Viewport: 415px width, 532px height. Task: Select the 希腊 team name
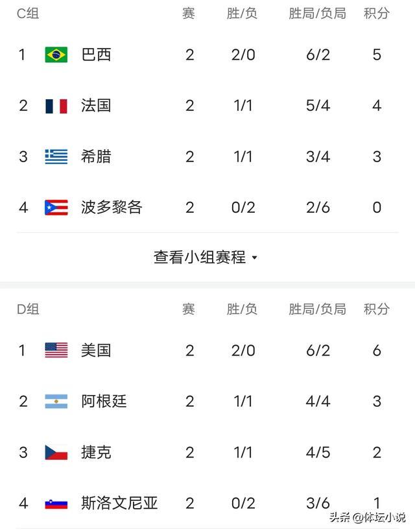pos(96,157)
